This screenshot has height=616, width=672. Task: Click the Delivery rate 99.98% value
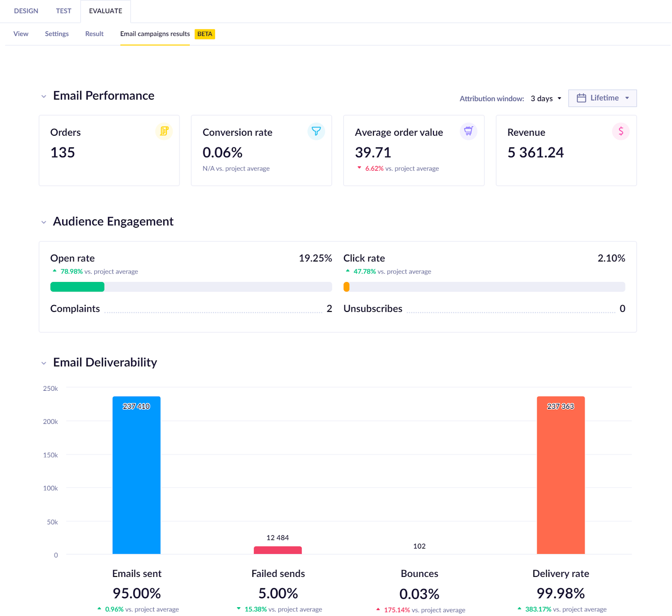coord(561,593)
